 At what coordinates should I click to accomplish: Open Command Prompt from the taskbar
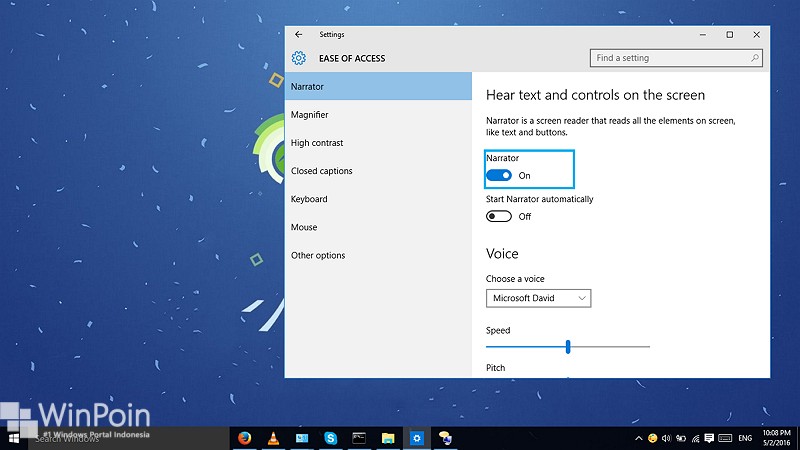pyautogui.click(x=359, y=438)
